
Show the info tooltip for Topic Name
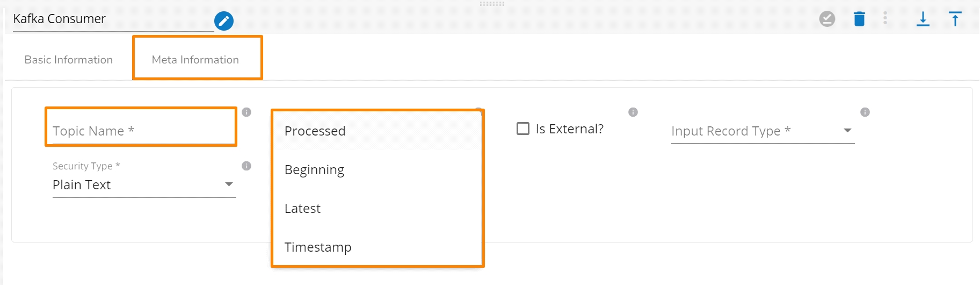pos(246,112)
